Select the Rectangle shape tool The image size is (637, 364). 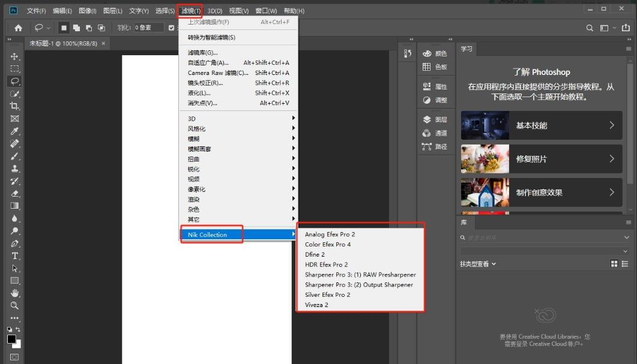point(14,281)
